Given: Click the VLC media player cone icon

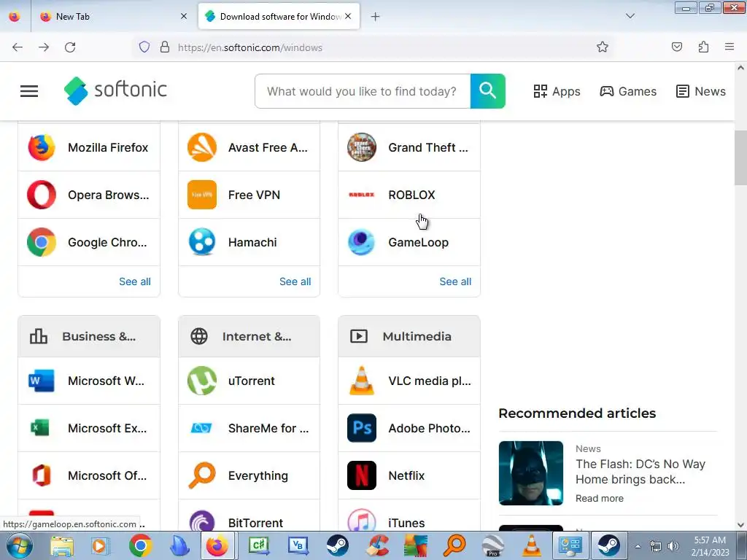Looking at the screenshot, I should [x=362, y=381].
